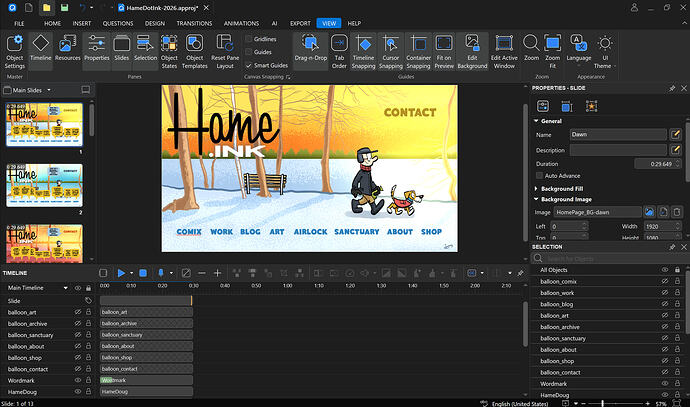690x407 pixels.
Task: Open the Object States pane
Action: point(169,49)
